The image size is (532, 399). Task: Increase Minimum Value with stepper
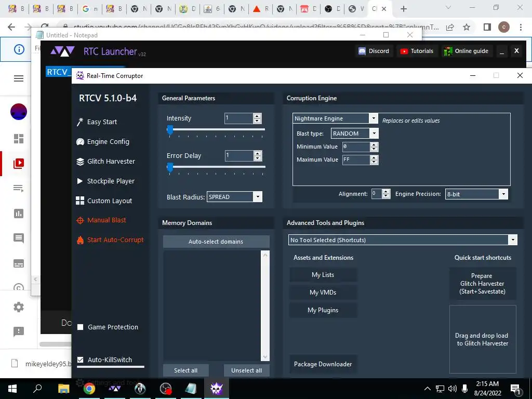pos(374,144)
